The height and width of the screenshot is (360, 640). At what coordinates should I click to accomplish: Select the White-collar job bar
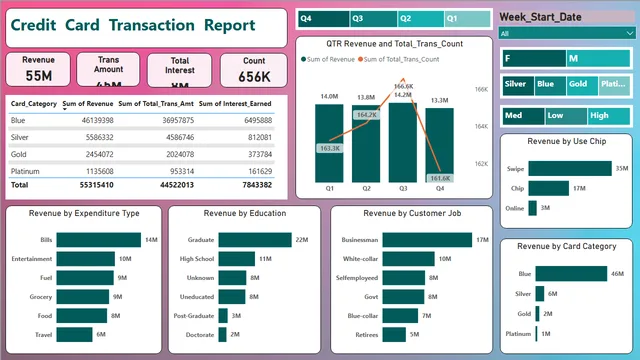tap(409, 259)
